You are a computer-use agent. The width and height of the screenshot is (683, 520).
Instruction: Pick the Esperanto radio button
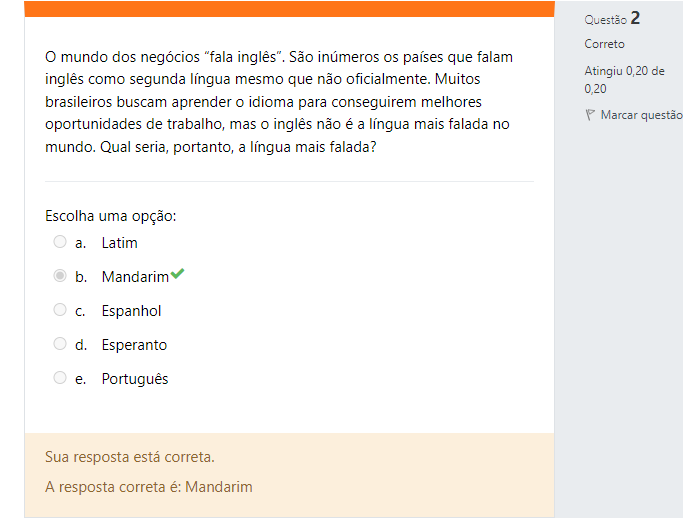pos(60,344)
